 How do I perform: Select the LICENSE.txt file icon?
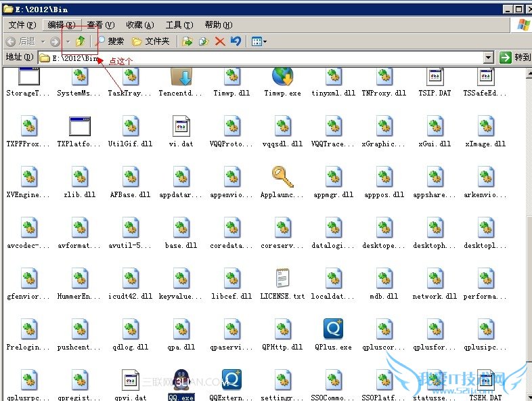tap(282, 279)
